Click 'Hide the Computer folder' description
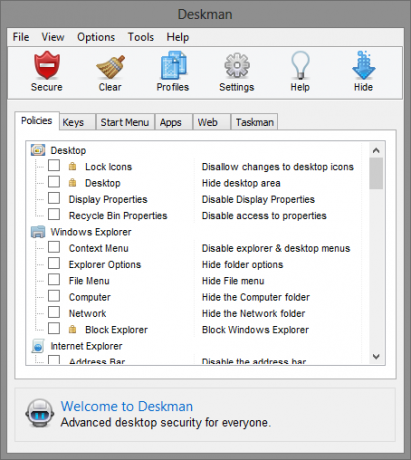Screen dimensions: 411x460 (256, 297)
